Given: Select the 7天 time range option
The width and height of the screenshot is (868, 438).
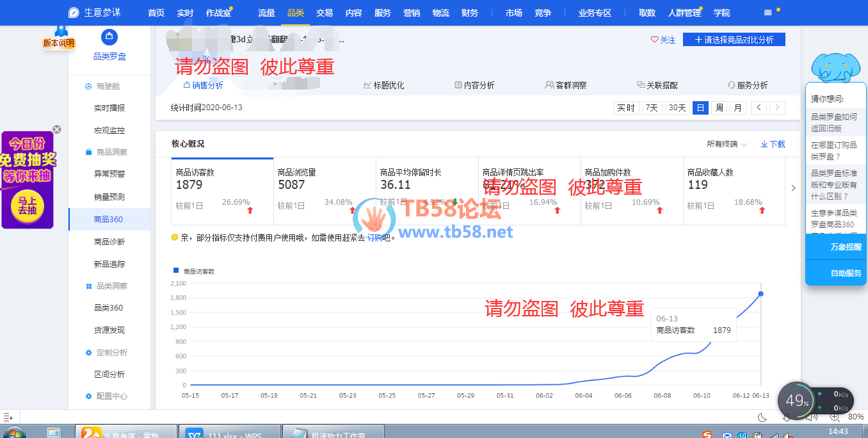Looking at the screenshot, I should point(652,108).
